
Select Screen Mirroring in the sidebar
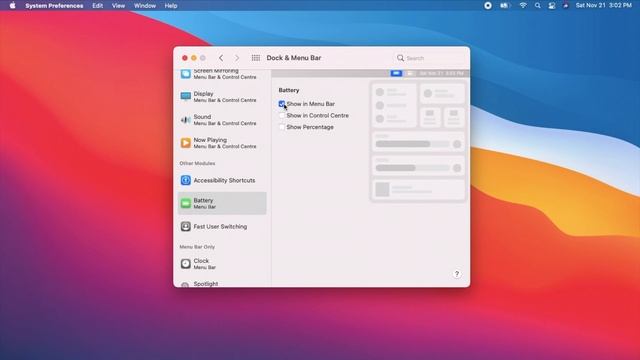click(222, 74)
